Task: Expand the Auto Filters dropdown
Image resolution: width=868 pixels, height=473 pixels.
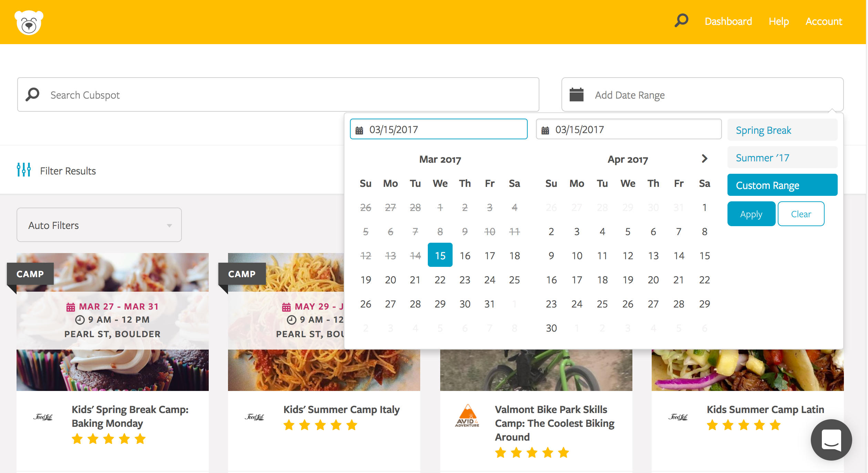Action: pyautogui.click(x=99, y=225)
